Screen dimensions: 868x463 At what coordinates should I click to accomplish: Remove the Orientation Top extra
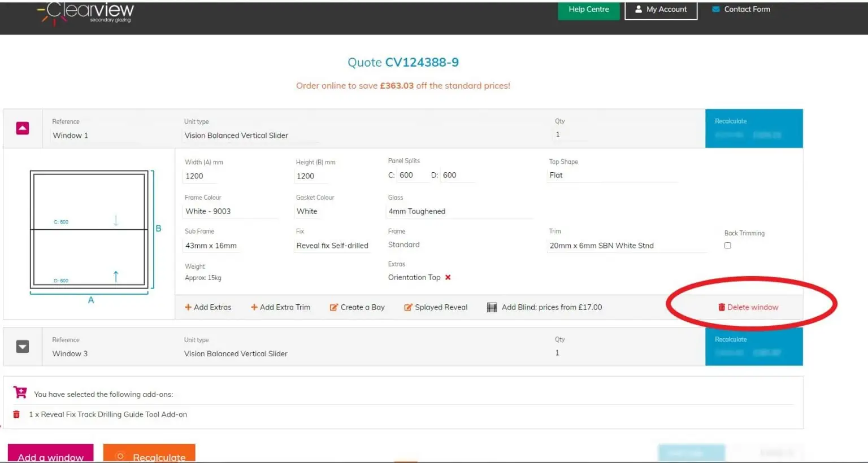[x=448, y=277]
